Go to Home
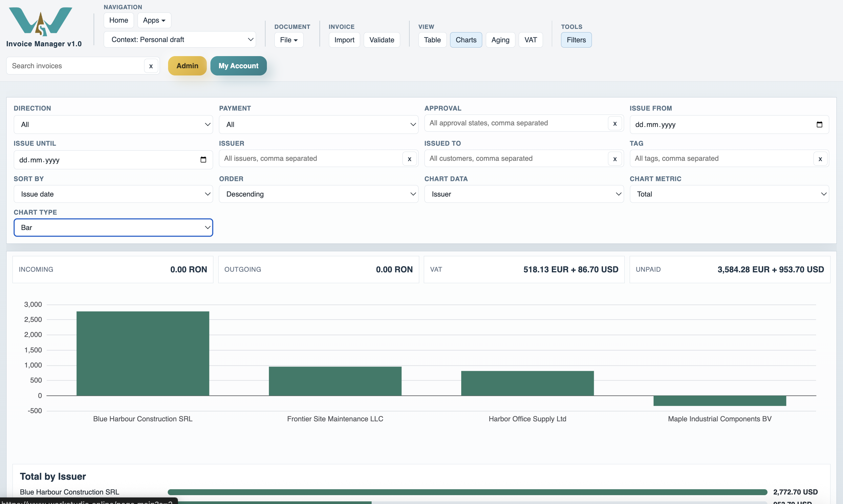 pos(119,20)
